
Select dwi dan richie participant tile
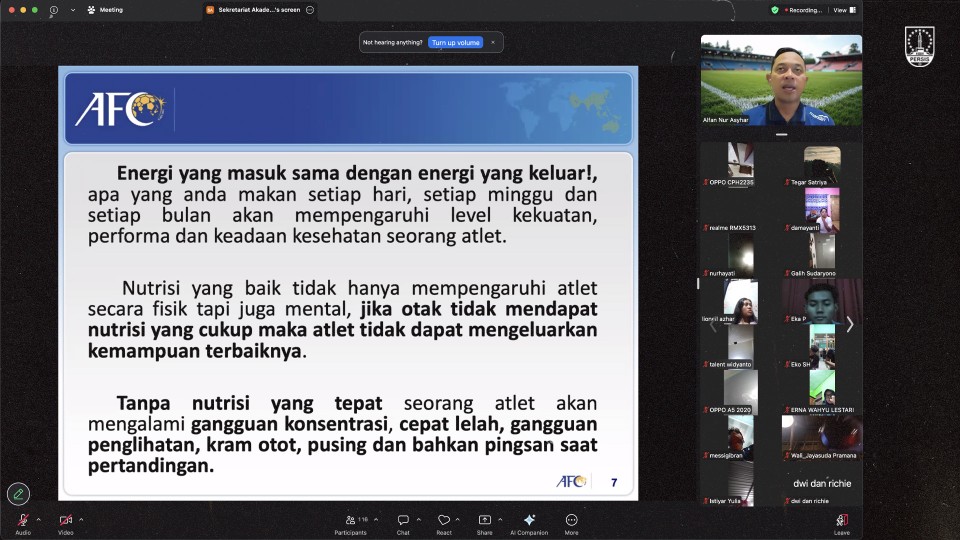point(822,483)
